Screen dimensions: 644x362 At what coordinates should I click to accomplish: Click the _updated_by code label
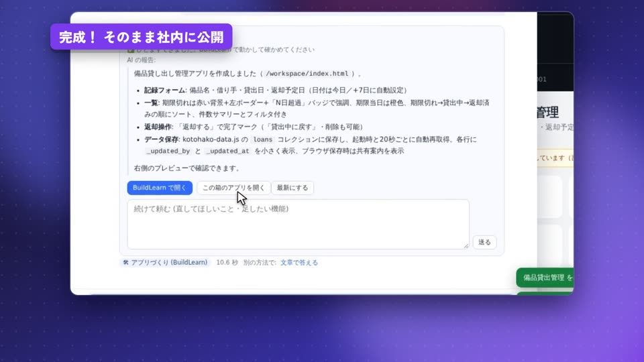(x=168, y=151)
